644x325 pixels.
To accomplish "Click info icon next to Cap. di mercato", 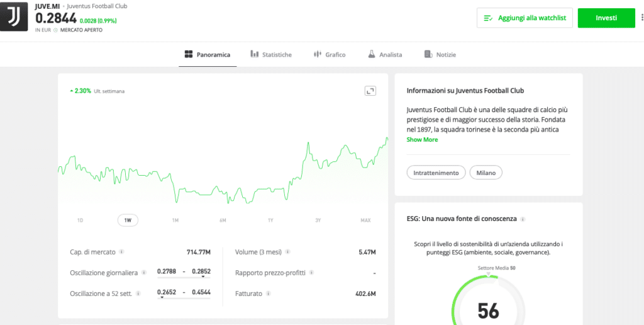I will 121,252.
